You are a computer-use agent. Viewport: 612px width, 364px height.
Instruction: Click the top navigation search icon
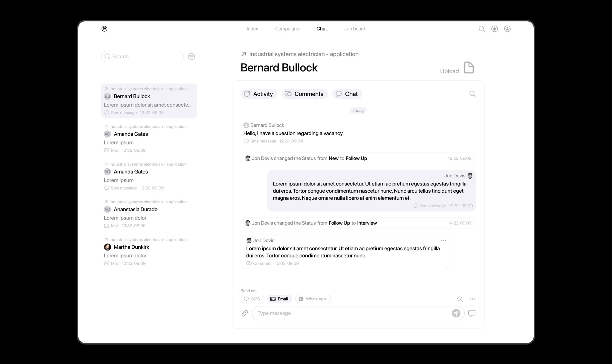pos(481,29)
